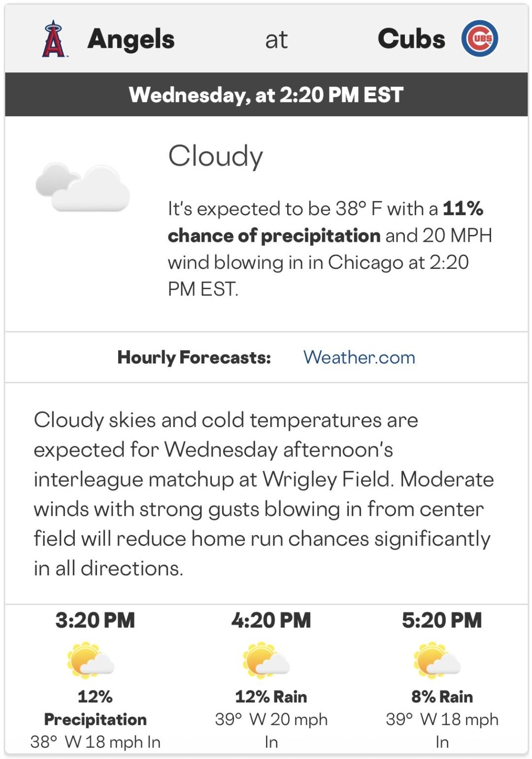Screen dimensions: 532x759
Task: Click the 4:20 PM partly sunny icon
Action: [x=266, y=660]
